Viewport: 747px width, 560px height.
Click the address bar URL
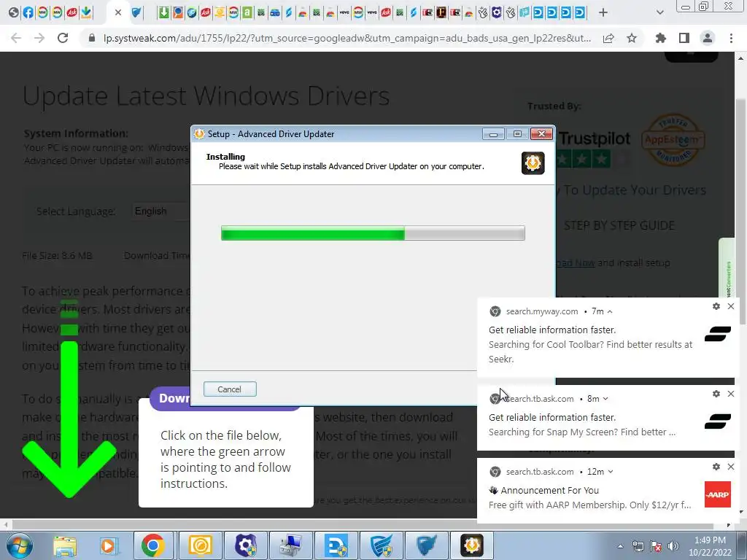coord(347,38)
